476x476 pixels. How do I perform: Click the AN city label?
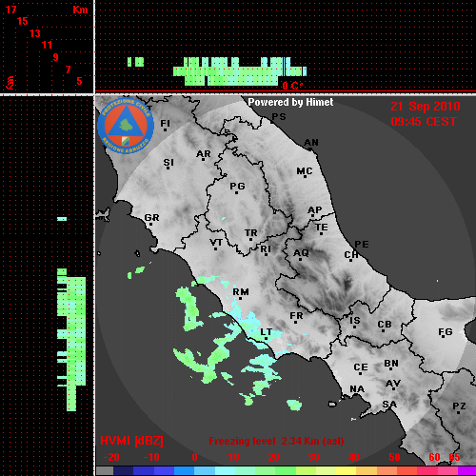311,143
